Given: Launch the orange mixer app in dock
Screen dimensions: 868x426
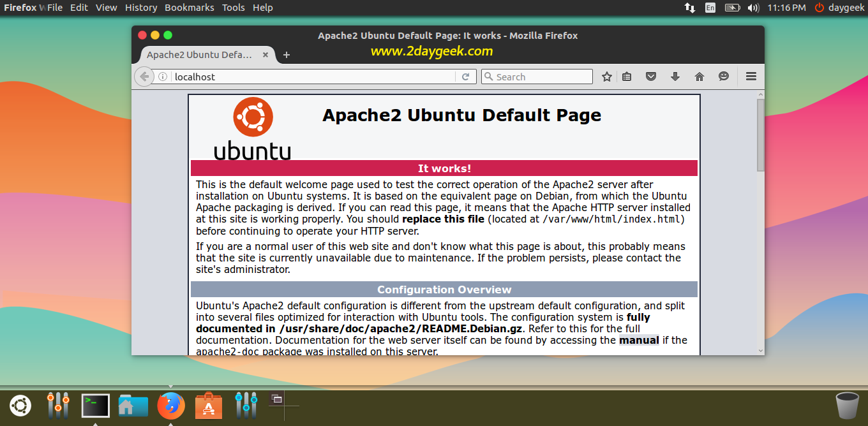Looking at the screenshot, I should coord(58,406).
